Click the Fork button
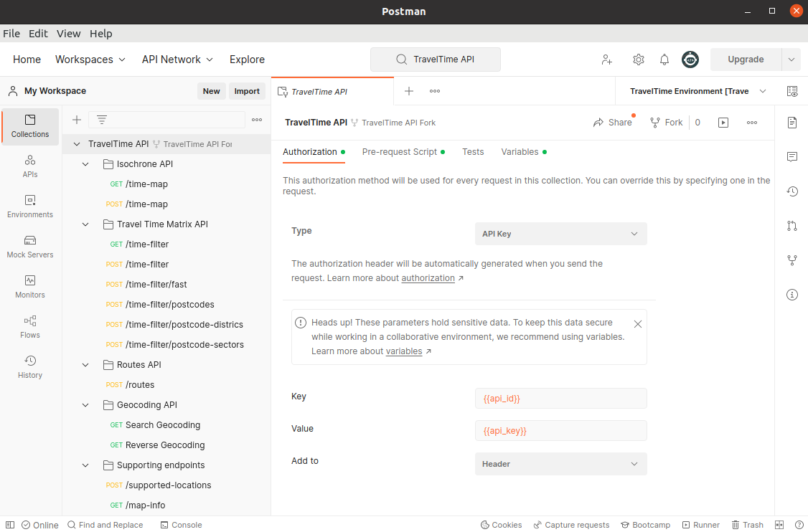Viewport: 808px width, 532px height. [x=666, y=122]
